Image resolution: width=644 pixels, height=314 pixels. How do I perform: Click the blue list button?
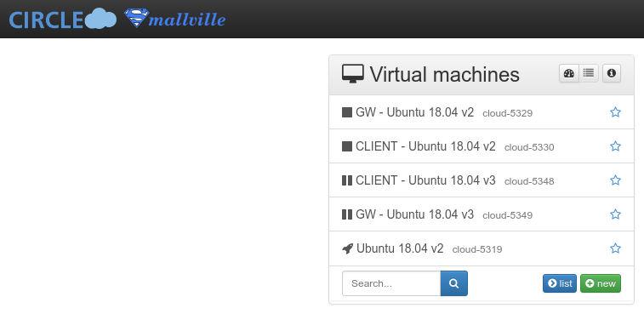coord(560,283)
